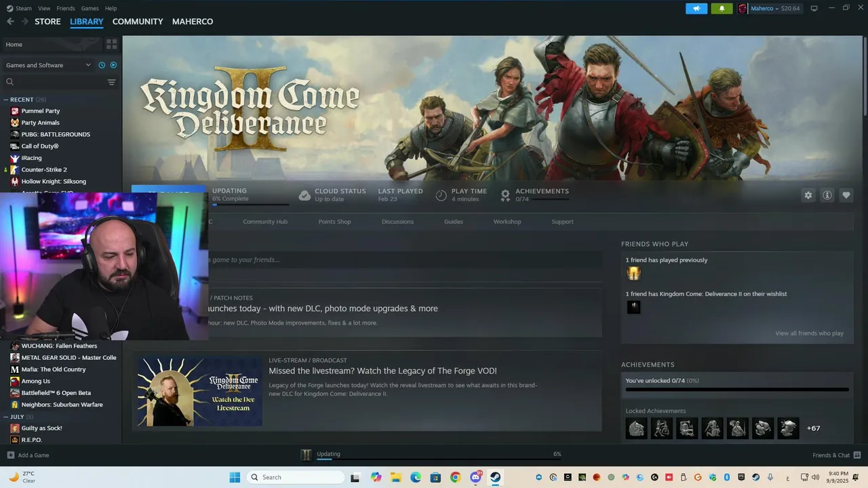Add Kingdom Come Deliverance II to favorites heart

coord(846,195)
